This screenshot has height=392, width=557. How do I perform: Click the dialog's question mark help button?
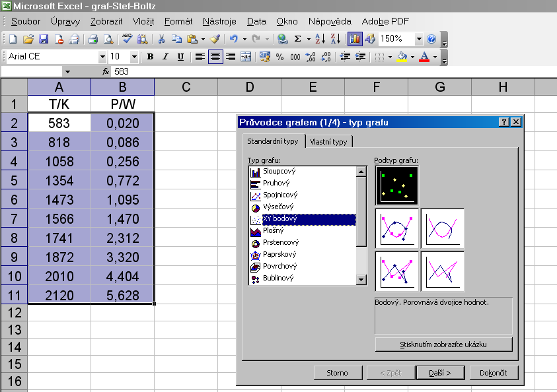[503, 122]
